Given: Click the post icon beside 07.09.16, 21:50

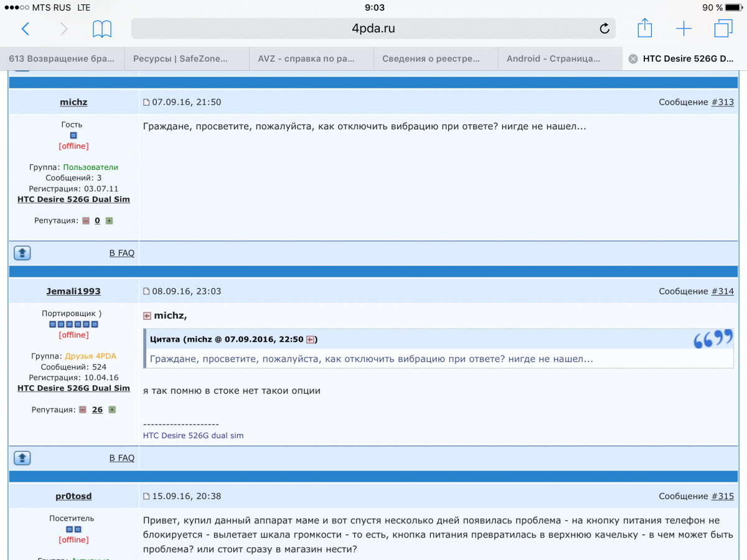Looking at the screenshot, I should (147, 103).
